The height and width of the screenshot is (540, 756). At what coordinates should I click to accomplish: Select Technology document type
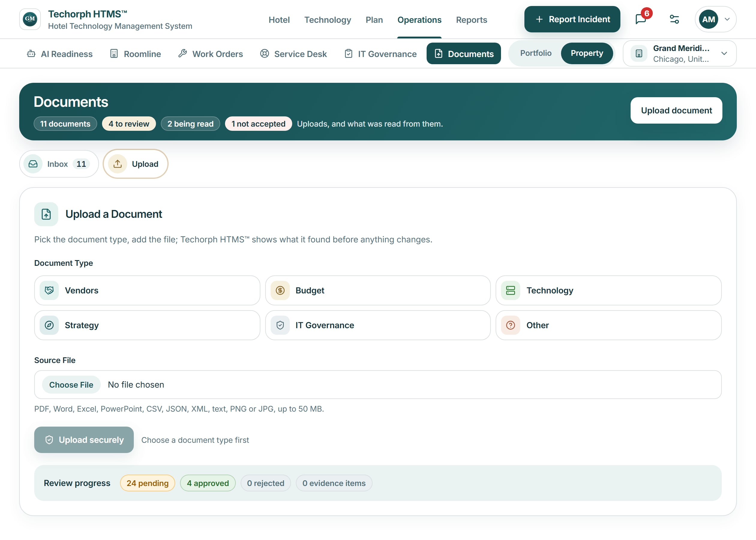coord(608,290)
